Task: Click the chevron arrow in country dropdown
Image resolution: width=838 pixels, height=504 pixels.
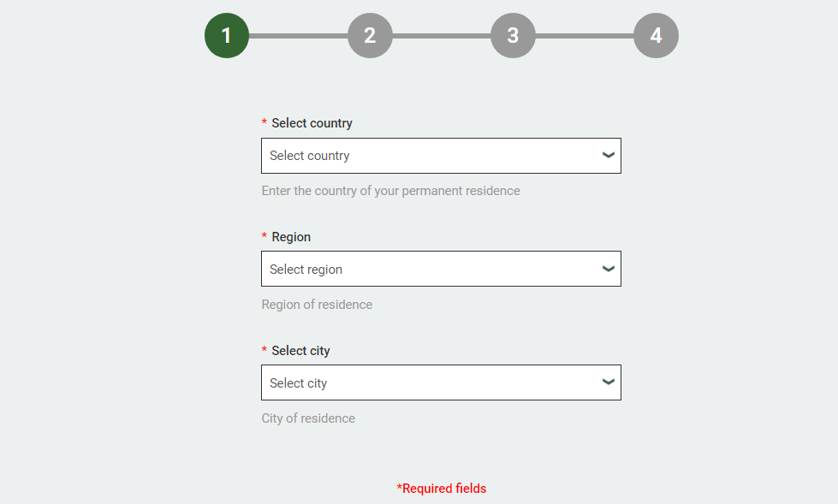Action: [609, 156]
